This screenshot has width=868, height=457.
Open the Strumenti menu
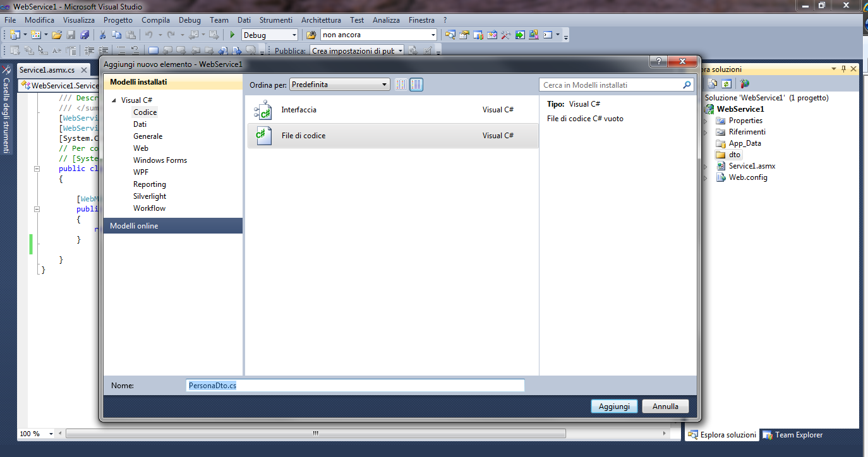coord(276,20)
